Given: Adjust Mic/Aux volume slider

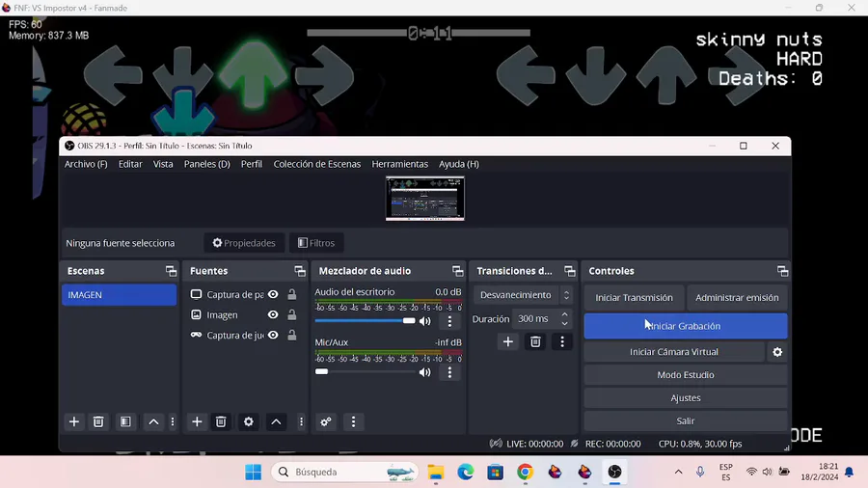Looking at the screenshot, I should pos(365,372).
